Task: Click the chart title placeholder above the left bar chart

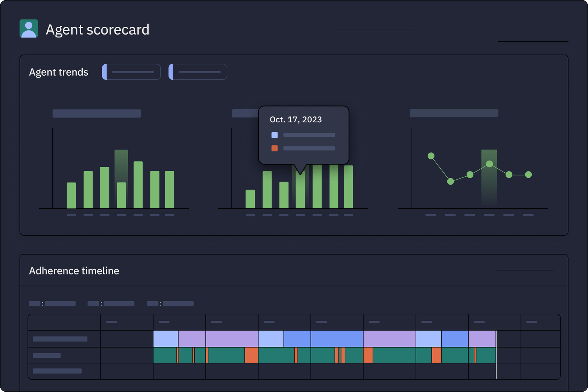Action: coord(97,114)
